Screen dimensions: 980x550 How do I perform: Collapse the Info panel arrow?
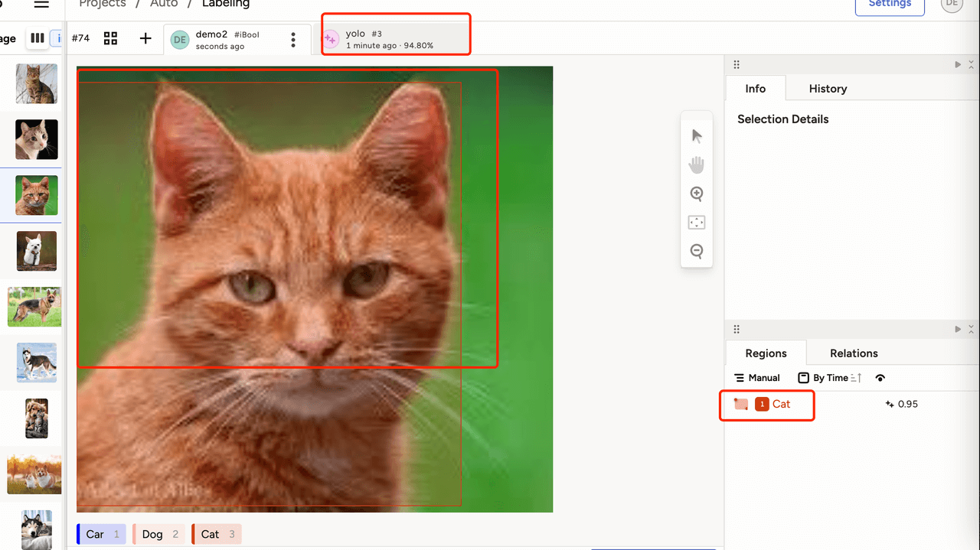(958, 65)
